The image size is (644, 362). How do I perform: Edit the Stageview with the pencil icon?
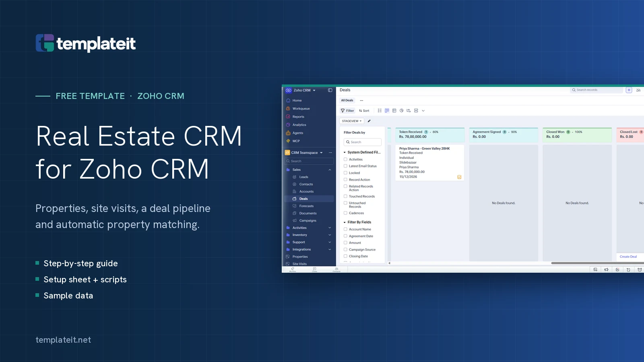[x=369, y=121]
